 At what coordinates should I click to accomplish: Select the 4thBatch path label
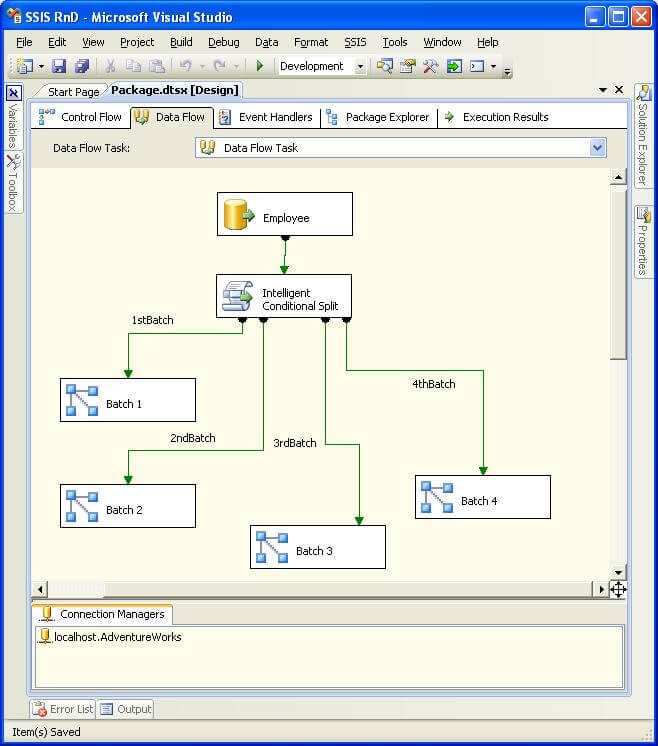[433, 384]
